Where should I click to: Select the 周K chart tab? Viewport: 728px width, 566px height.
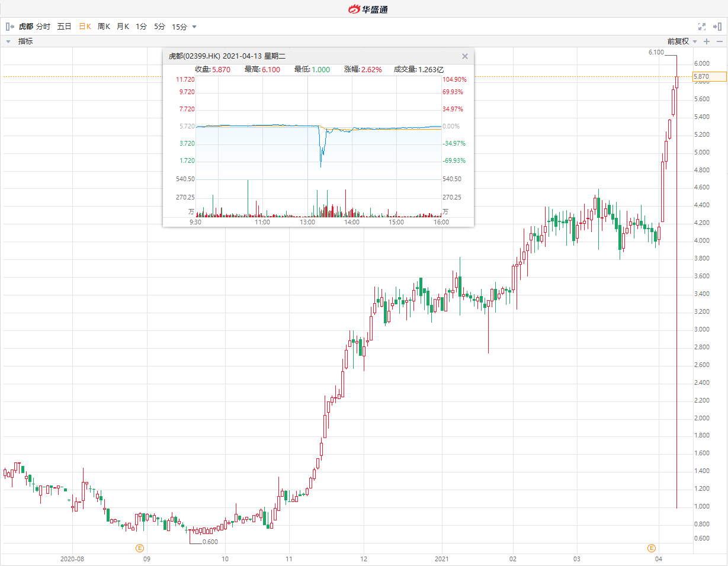[x=104, y=27]
